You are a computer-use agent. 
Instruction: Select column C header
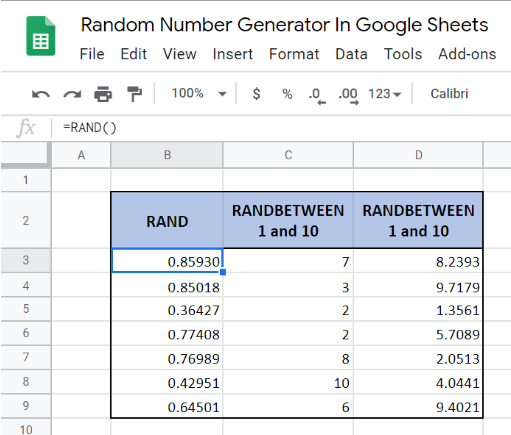(288, 155)
